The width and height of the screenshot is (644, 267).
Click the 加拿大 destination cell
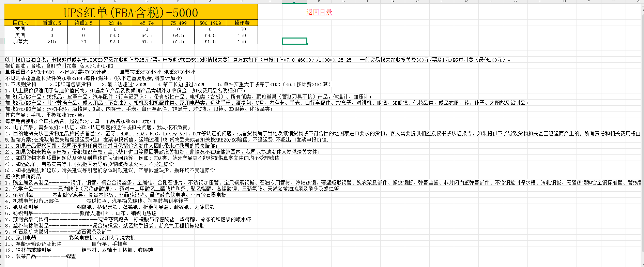pos(20,42)
